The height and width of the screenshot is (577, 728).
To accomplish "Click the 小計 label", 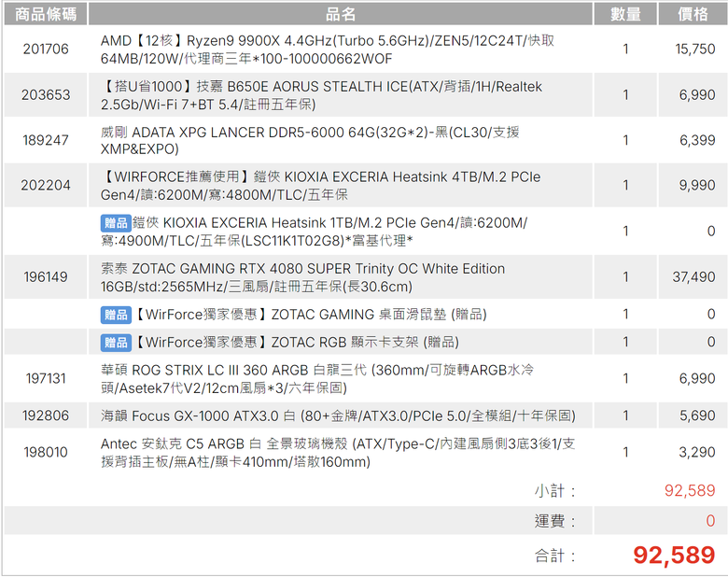I will pos(554,491).
